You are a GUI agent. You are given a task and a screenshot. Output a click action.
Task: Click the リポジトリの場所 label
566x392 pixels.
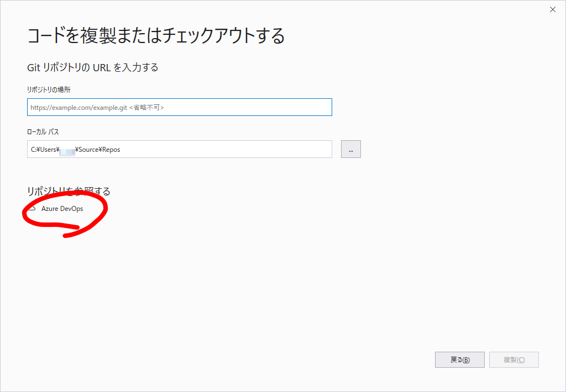[49, 89]
